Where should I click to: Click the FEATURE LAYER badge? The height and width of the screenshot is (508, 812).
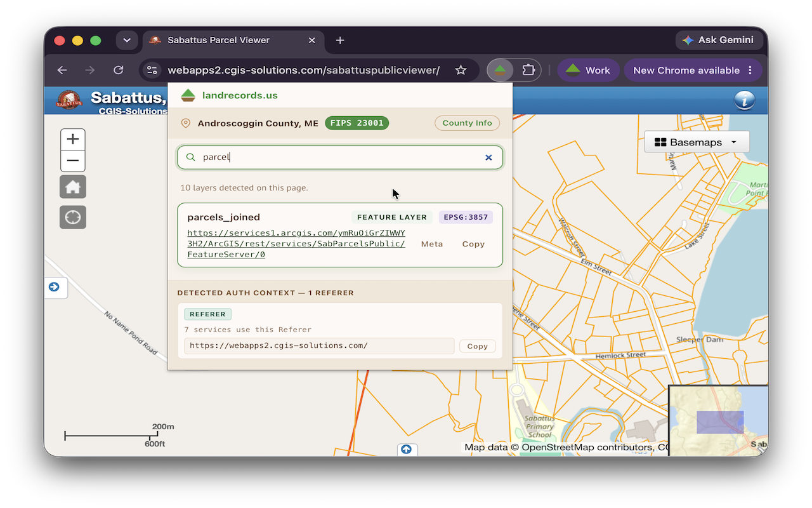pyautogui.click(x=392, y=217)
